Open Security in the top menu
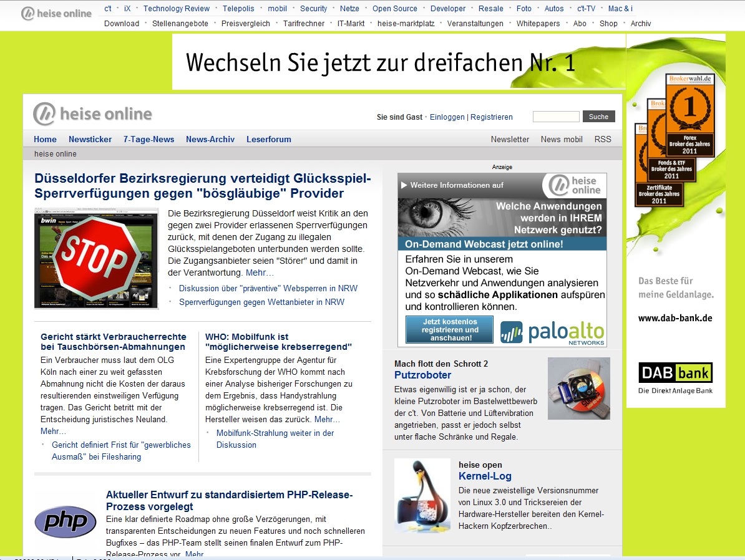The height and width of the screenshot is (560, 745). click(313, 9)
